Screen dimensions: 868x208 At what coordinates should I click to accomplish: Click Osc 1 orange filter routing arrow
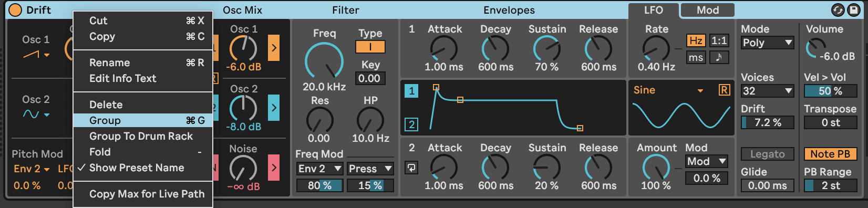274,48
